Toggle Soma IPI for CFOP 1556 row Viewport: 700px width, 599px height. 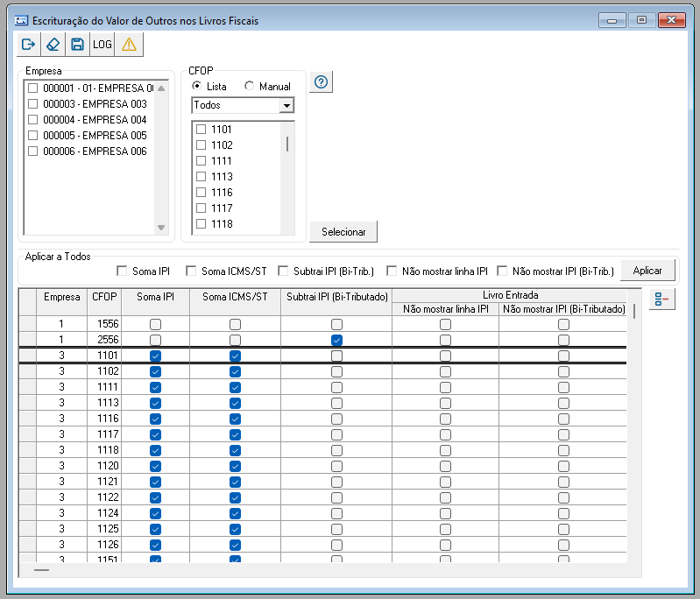coord(155,324)
